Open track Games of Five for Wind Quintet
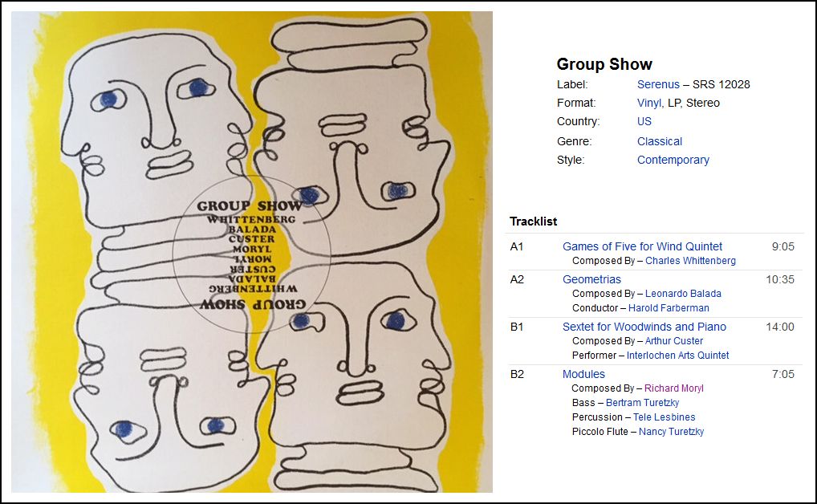 coord(642,246)
